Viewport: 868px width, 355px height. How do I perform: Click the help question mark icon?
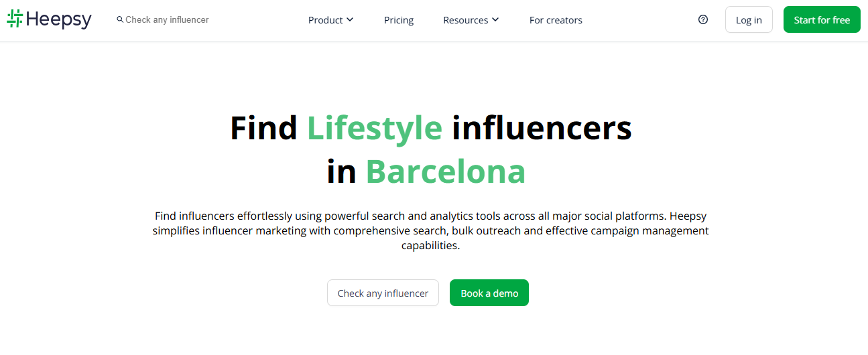[x=703, y=19]
